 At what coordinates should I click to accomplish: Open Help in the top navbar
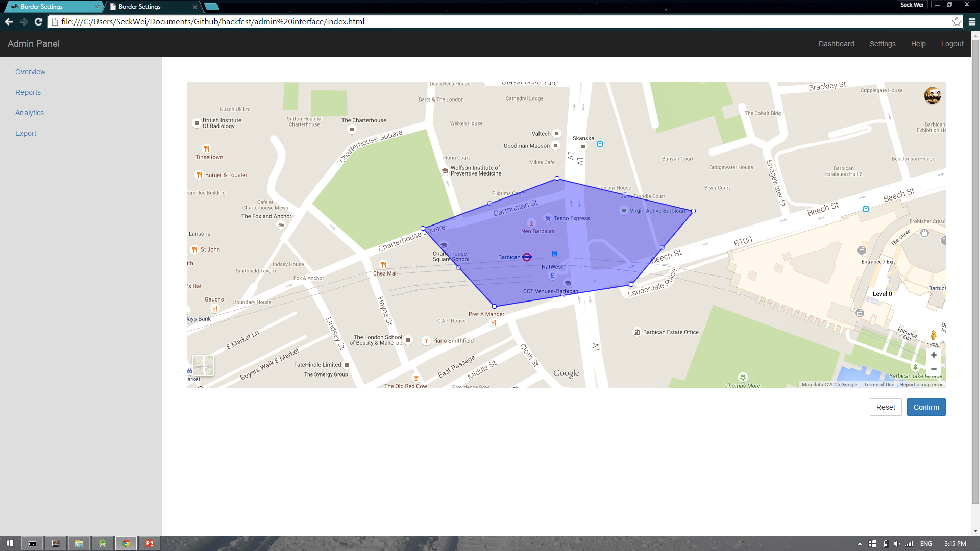918,44
